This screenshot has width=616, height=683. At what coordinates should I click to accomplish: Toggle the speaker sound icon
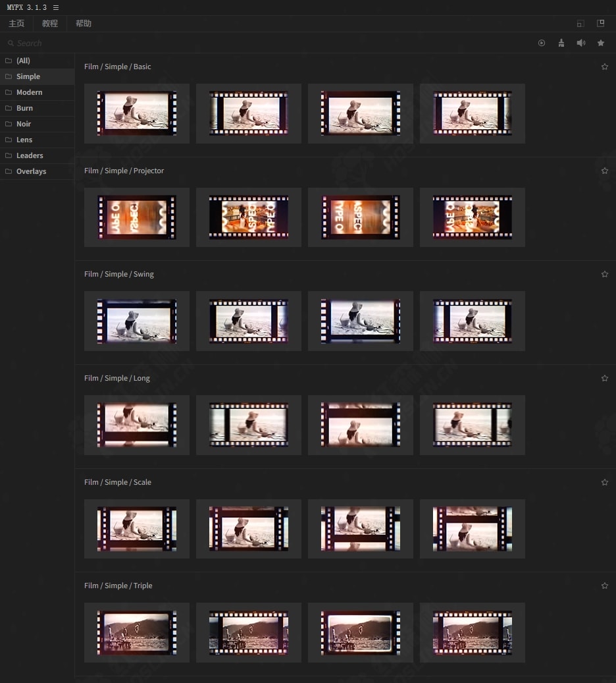click(x=580, y=43)
